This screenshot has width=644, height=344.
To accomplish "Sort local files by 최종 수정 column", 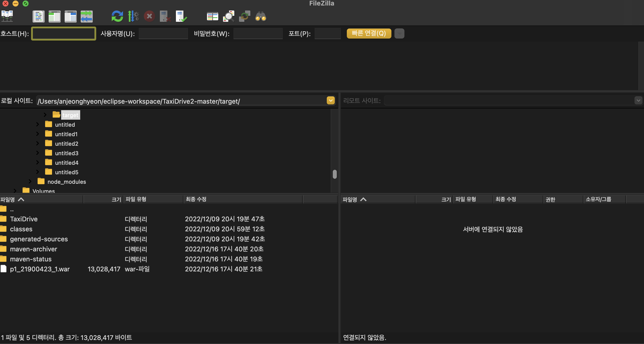I will click(x=196, y=199).
